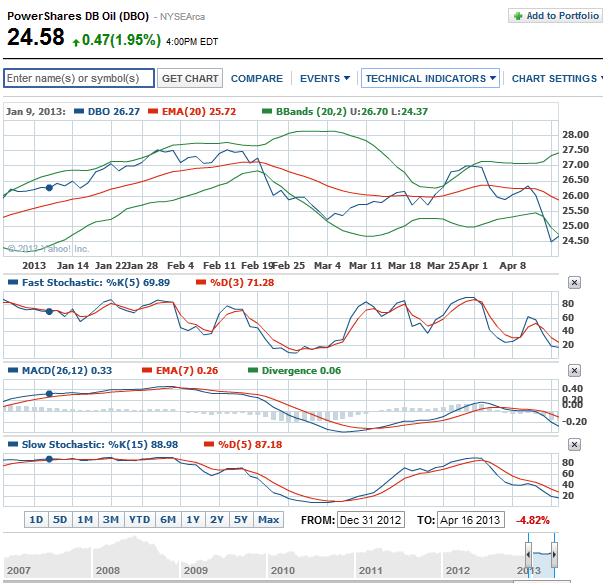
Task: Close the MACD indicator panel
Action: 574,371
